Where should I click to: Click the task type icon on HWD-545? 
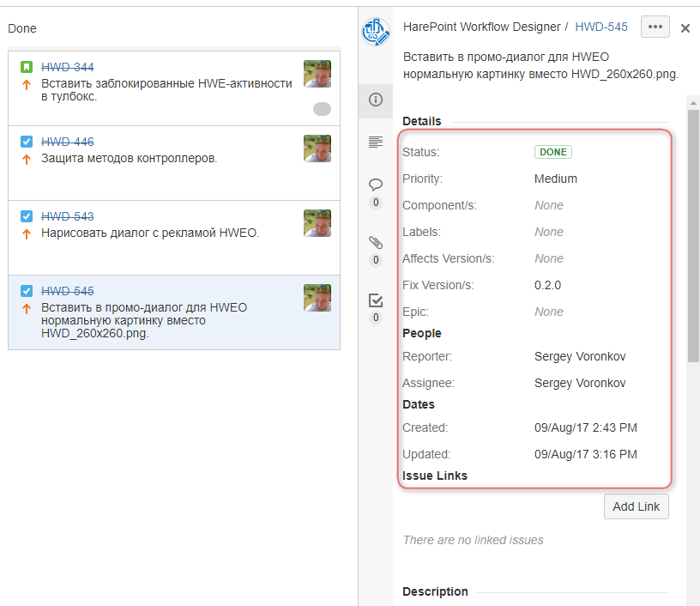(27, 291)
